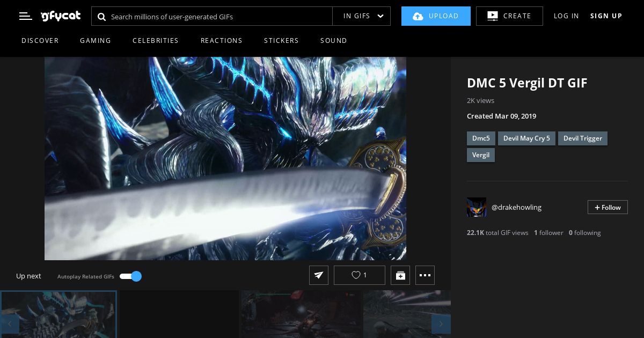The image size is (644, 338).
Task: Click the share paper plane icon
Action: [x=319, y=275]
